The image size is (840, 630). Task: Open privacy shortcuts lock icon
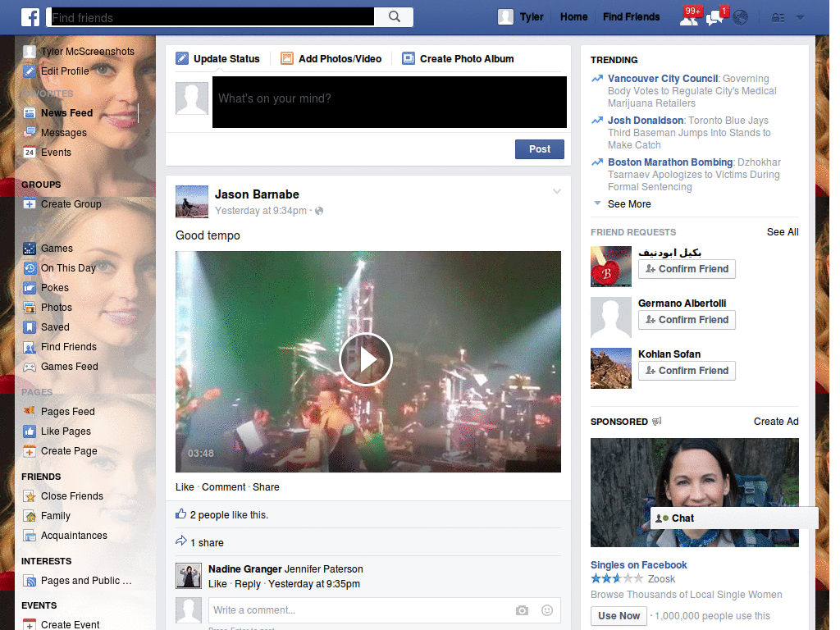pos(778,18)
